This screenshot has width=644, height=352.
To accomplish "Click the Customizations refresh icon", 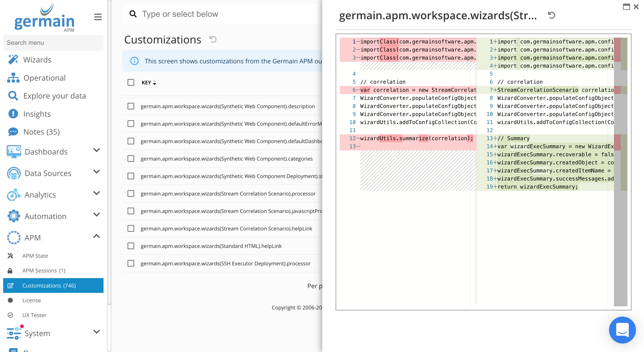I will (x=213, y=39).
